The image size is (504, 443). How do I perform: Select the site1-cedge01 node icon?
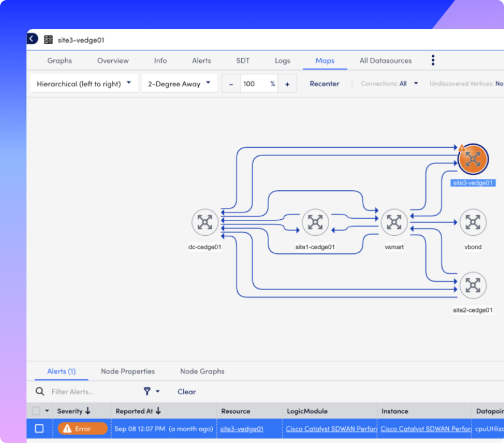tap(315, 222)
